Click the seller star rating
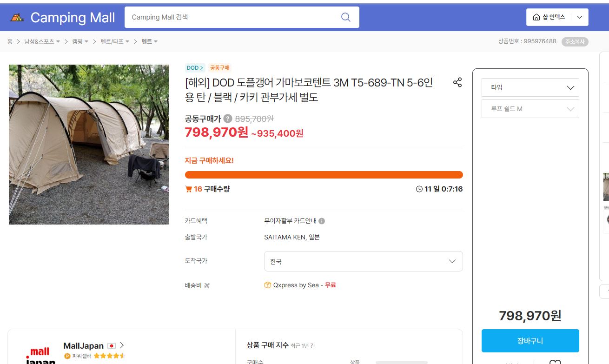Image resolution: width=609 pixels, height=364 pixels. pyautogui.click(x=109, y=356)
